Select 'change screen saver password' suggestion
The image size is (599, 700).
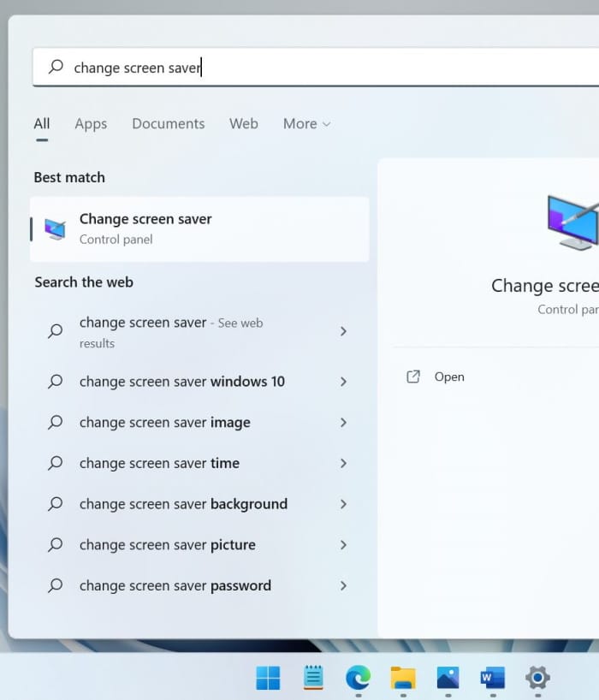[199, 585]
